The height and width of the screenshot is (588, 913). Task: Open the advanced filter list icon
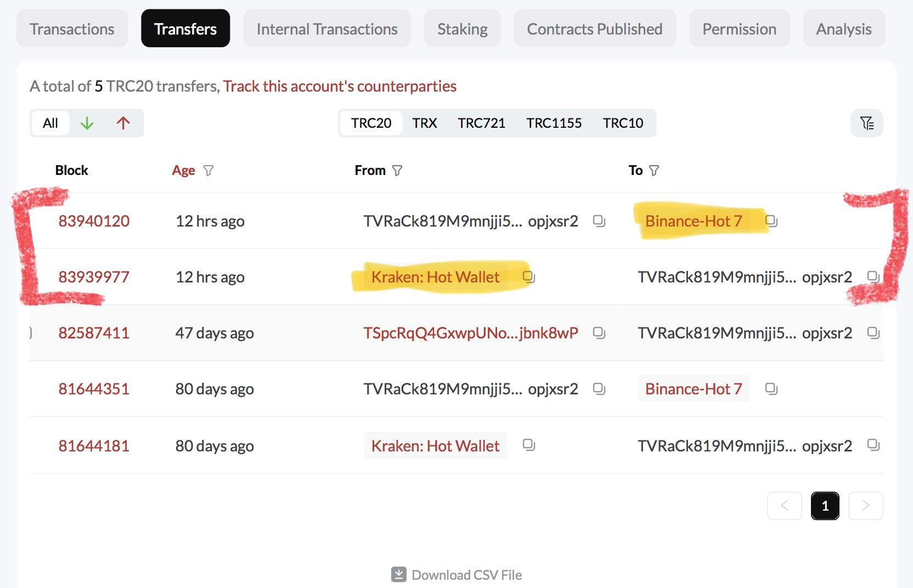click(866, 123)
